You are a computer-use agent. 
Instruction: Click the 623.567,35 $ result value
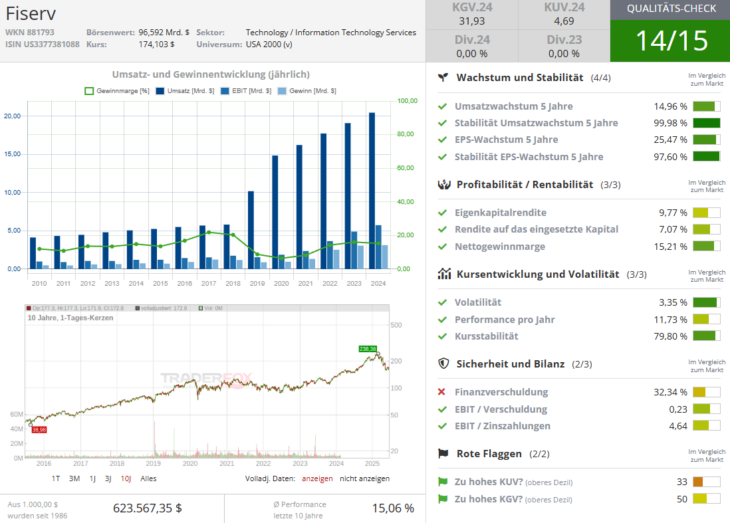[x=147, y=508]
